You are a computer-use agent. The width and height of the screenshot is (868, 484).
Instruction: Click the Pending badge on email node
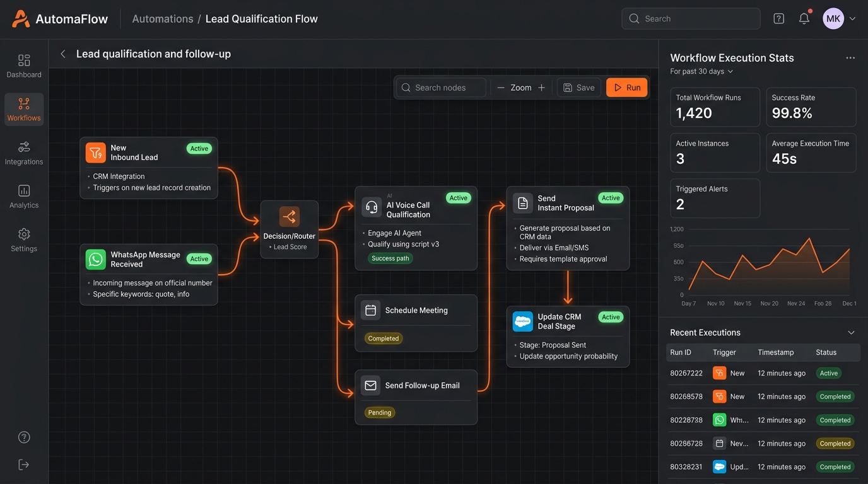[380, 413]
